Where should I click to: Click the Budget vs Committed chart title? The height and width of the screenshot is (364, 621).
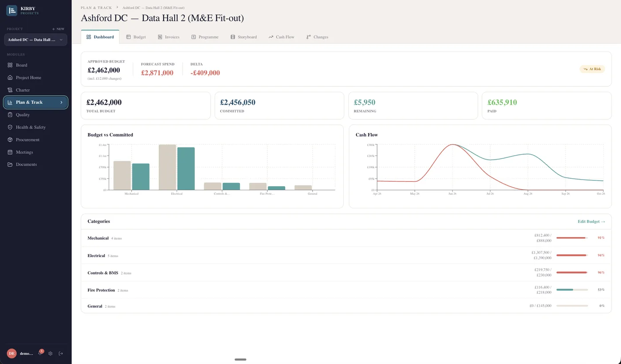pyautogui.click(x=110, y=135)
